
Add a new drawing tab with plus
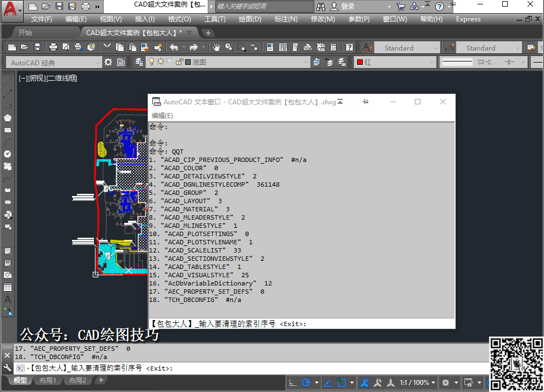click(208, 33)
